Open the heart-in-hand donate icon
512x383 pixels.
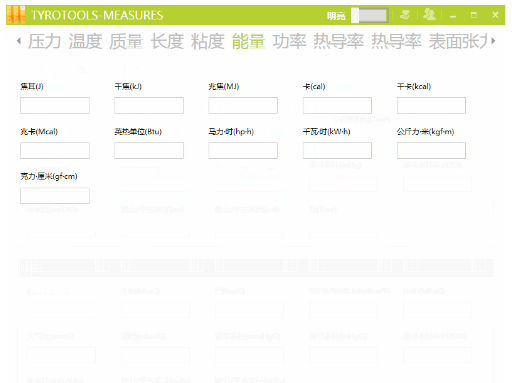[405, 15]
